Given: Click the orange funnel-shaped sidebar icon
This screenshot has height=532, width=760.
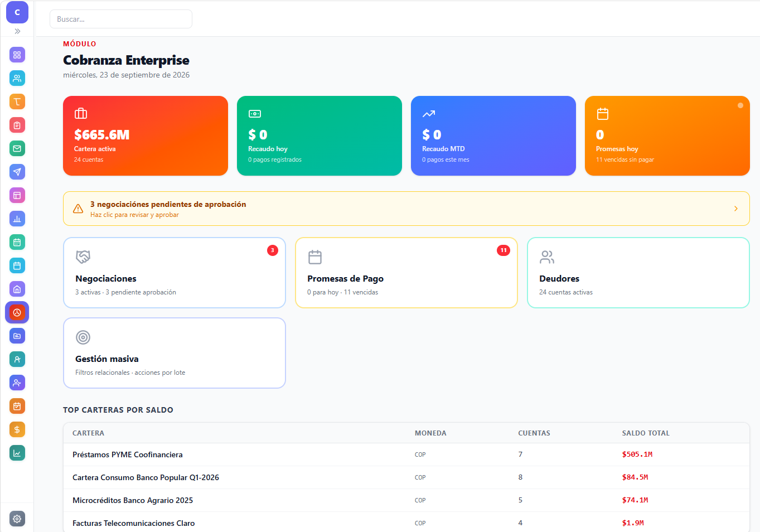Looking at the screenshot, I should [x=17, y=101].
